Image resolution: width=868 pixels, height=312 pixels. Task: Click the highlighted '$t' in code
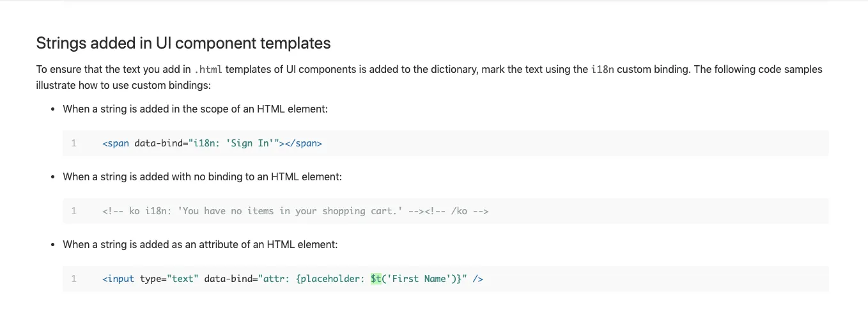[376, 279]
